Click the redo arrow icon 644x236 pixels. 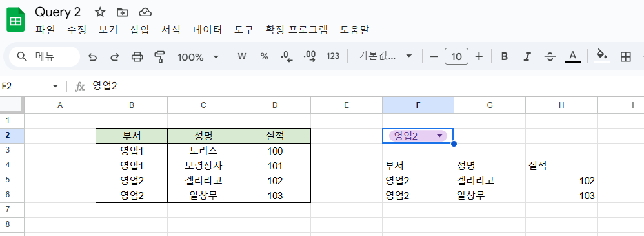point(115,57)
